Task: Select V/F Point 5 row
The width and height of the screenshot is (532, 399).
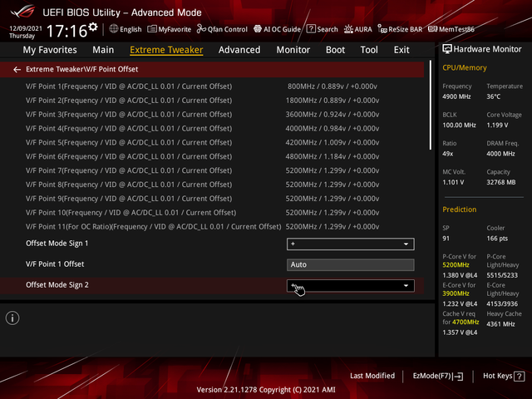Action: pyautogui.click(x=212, y=142)
